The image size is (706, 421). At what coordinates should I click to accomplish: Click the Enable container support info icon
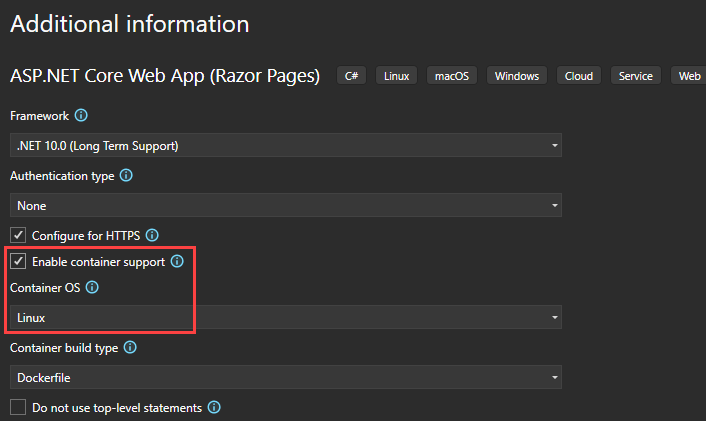pyautogui.click(x=177, y=262)
